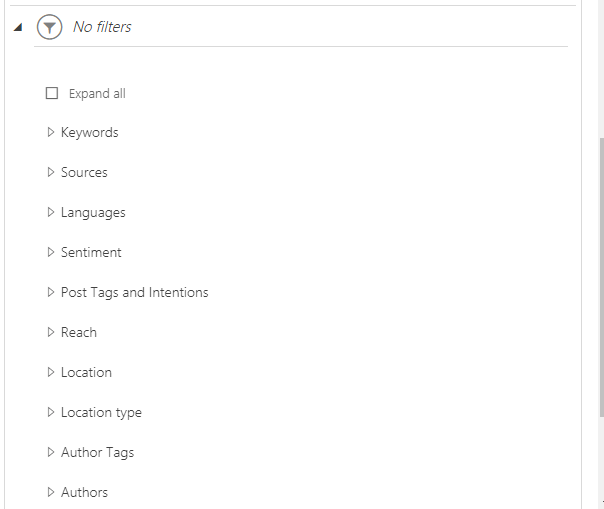
Task: Collapse the filters panel with black triangle
Action: coord(18,27)
